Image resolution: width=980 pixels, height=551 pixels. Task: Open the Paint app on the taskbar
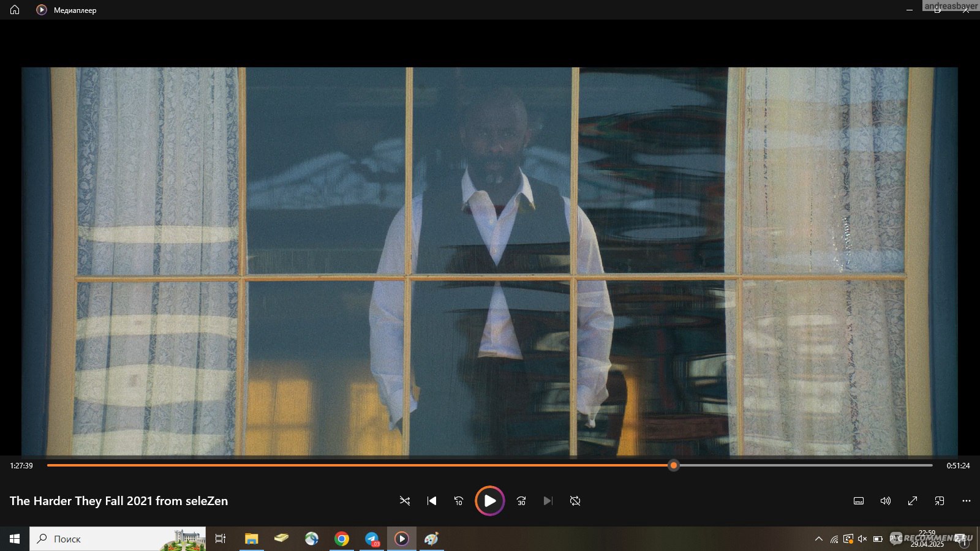(432, 539)
